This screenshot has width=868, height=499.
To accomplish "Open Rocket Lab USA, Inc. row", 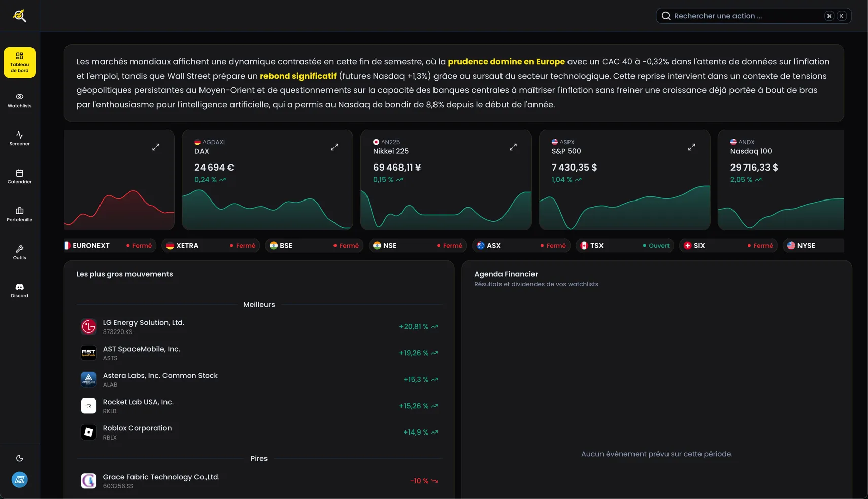I will click(259, 406).
